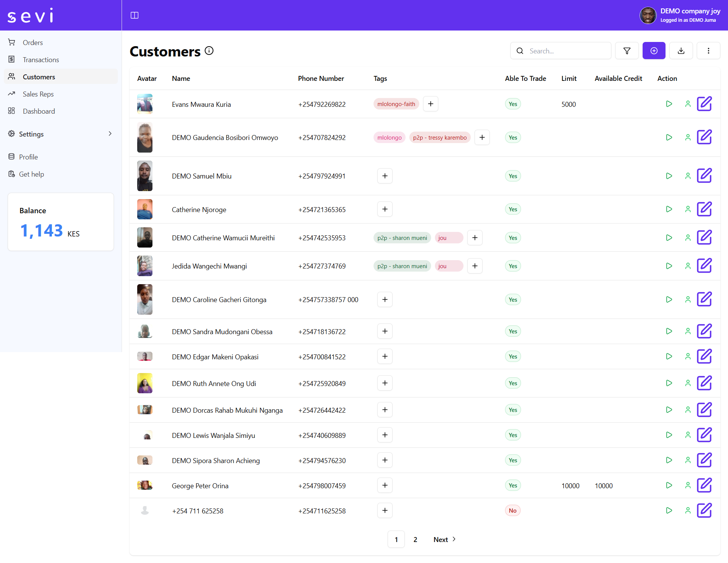The image size is (728, 563).
Task: Click the download export icon
Action: [x=681, y=50]
